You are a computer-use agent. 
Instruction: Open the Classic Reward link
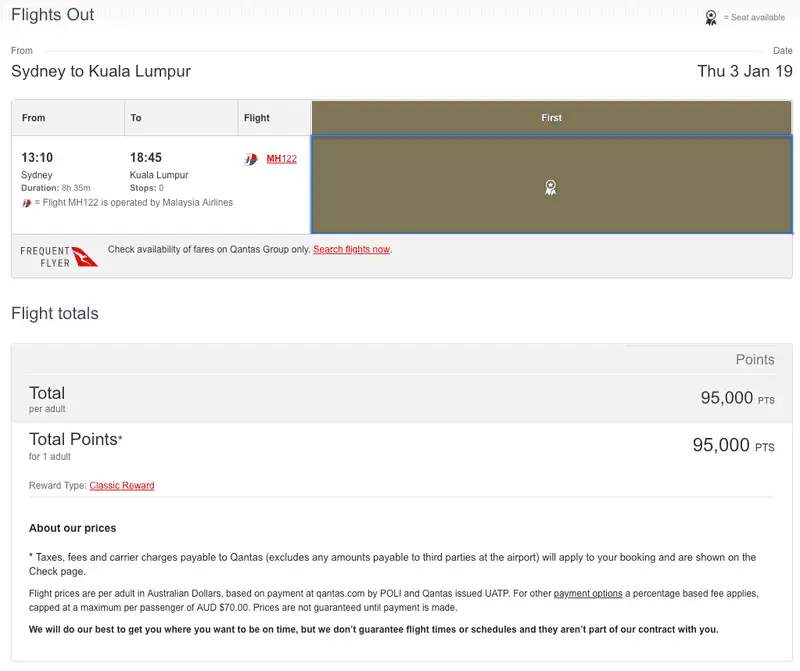(122, 485)
